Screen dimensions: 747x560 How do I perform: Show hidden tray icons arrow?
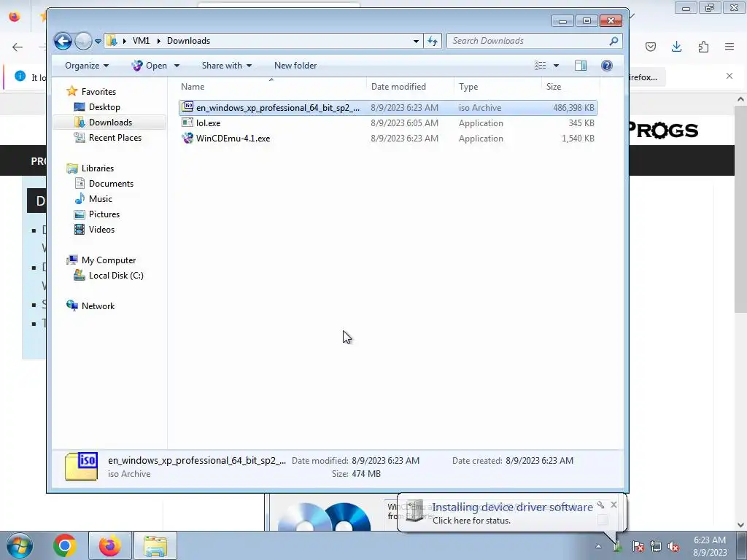[x=598, y=546]
